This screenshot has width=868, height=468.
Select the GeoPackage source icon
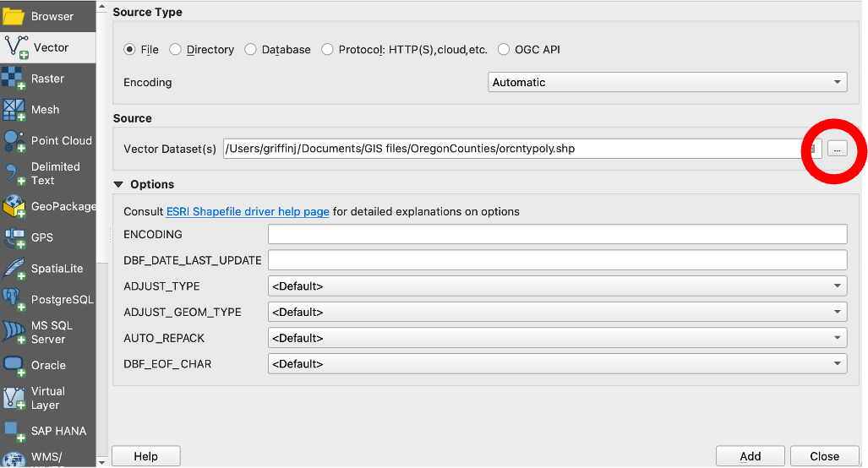pyautogui.click(x=14, y=206)
